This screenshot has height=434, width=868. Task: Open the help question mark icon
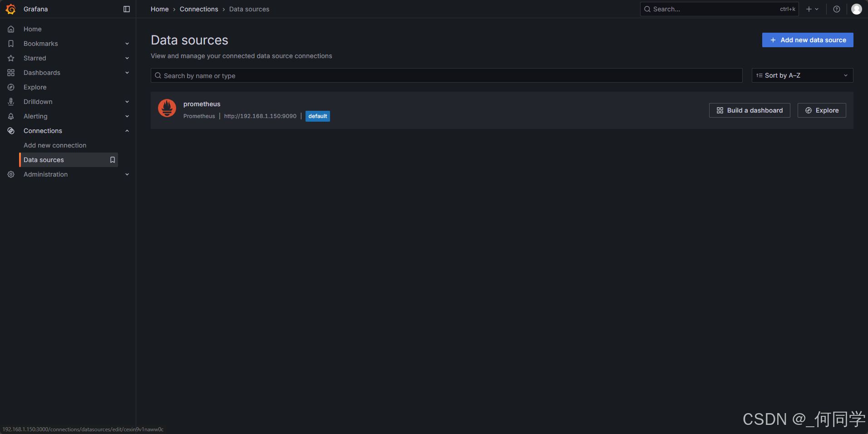pyautogui.click(x=837, y=9)
